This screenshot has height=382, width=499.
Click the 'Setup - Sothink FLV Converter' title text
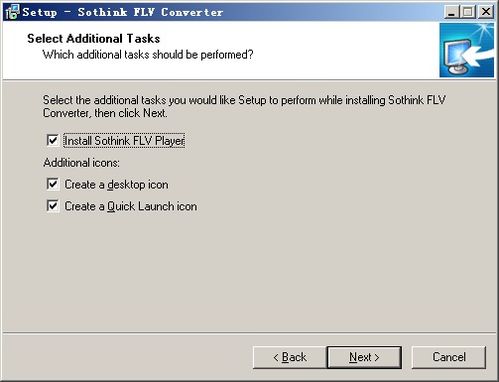click(123, 12)
